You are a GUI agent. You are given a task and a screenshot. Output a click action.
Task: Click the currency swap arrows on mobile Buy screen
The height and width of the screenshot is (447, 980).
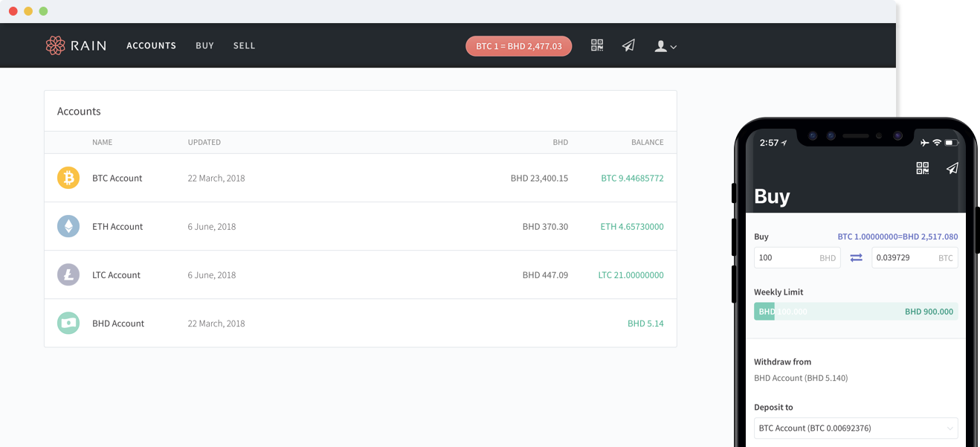click(856, 257)
